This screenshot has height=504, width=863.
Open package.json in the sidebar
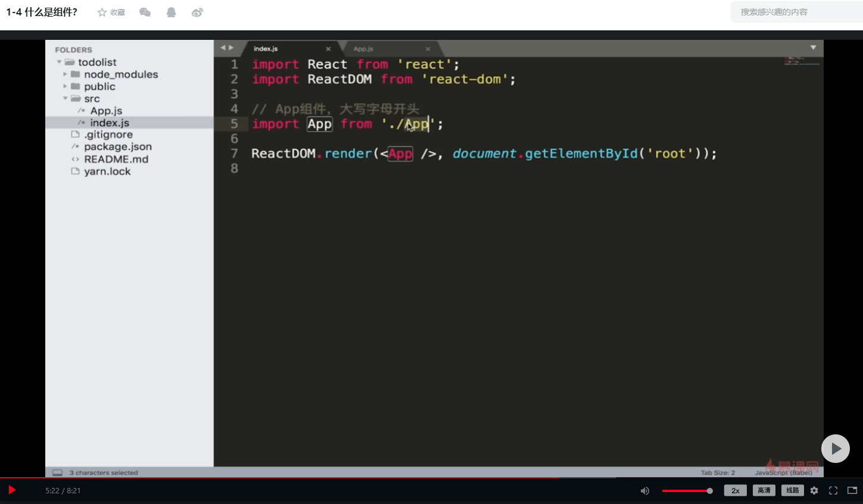pos(118,147)
